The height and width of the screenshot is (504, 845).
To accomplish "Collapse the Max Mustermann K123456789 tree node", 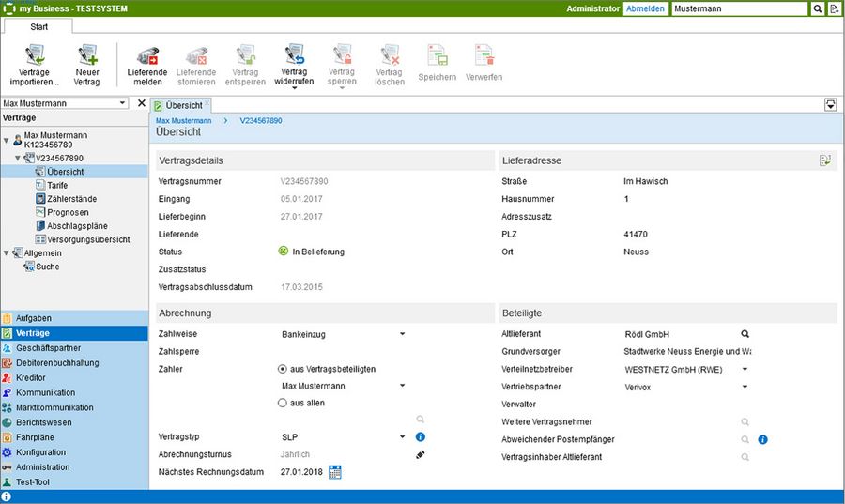I will pyautogui.click(x=6, y=140).
